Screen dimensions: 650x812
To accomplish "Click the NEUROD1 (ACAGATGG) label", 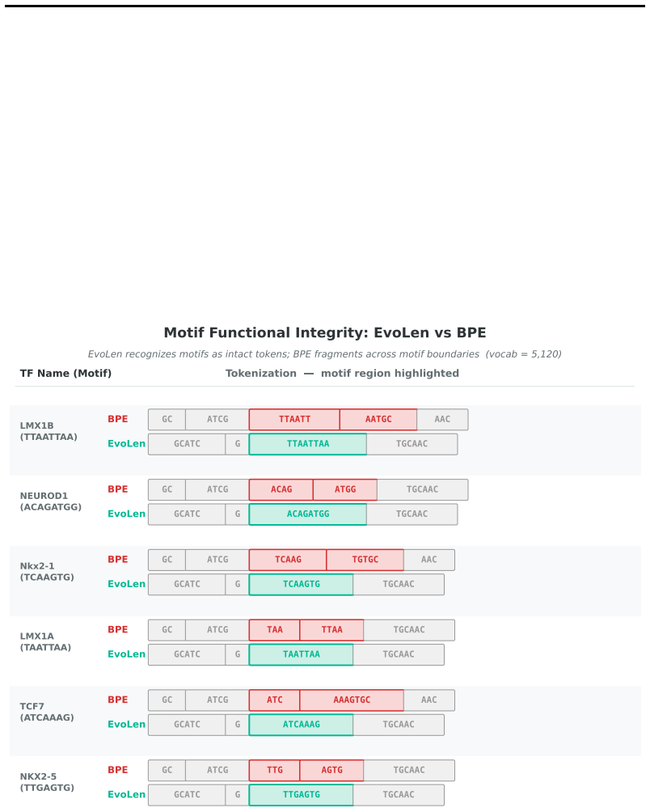I will (51, 501).
